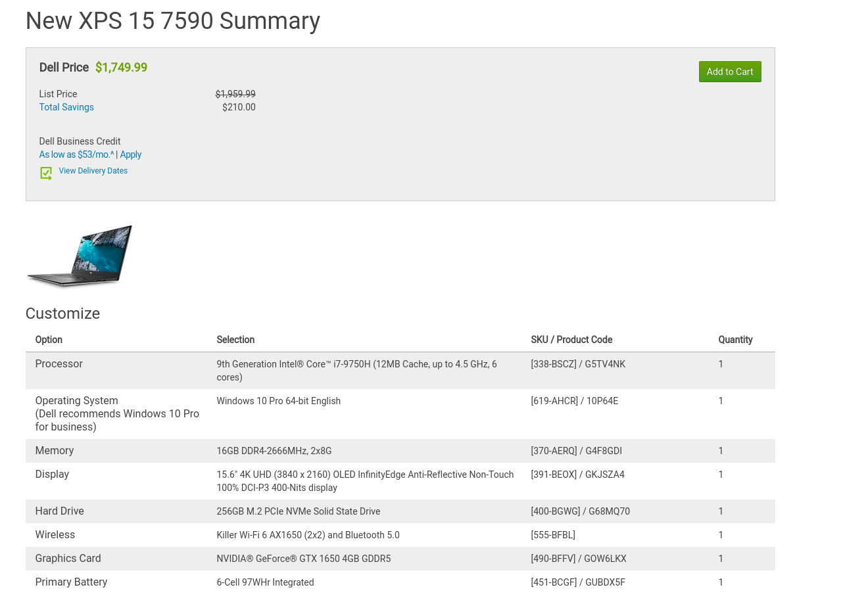This screenshot has height=604, width=868.
Task: Click the New XPS 15 7590 Summary heading
Action: pyautogui.click(x=173, y=21)
